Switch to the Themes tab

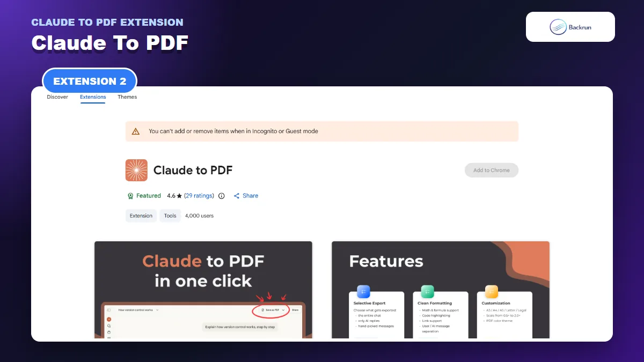pos(127,97)
